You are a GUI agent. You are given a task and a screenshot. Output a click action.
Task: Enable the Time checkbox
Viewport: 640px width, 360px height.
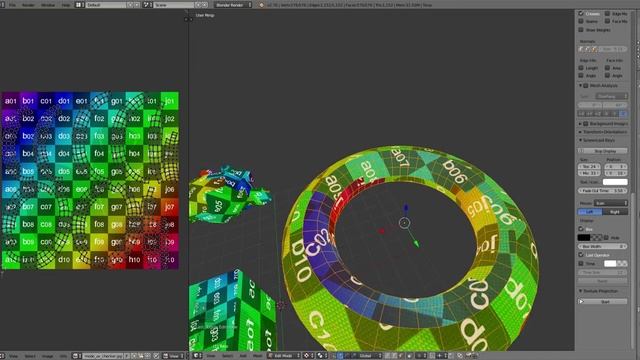tap(581, 264)
